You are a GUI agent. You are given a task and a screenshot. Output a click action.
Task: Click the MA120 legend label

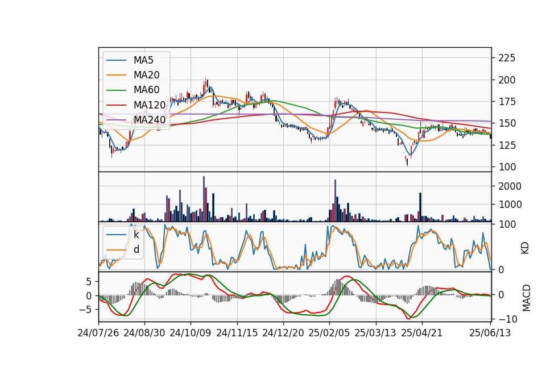click(150, 105)
